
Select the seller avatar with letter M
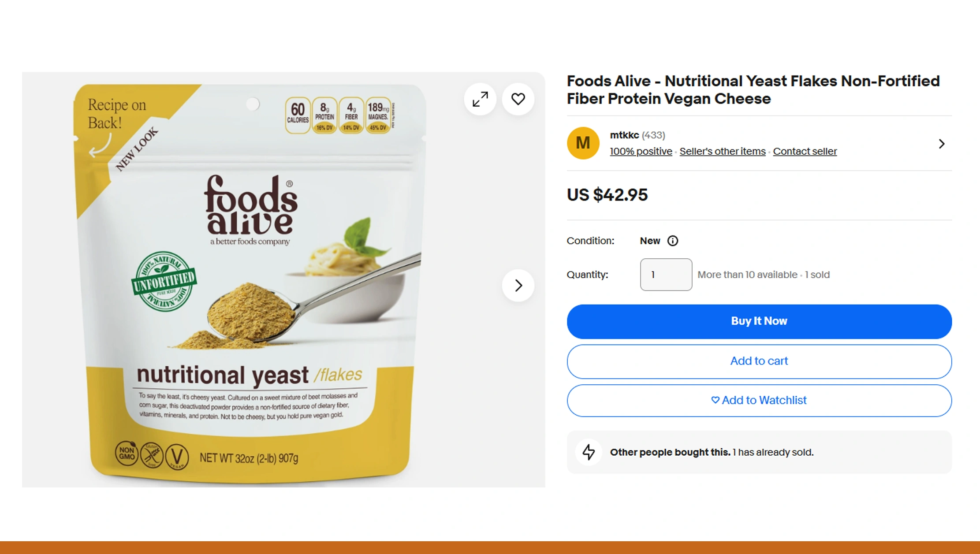click(583, 143)
